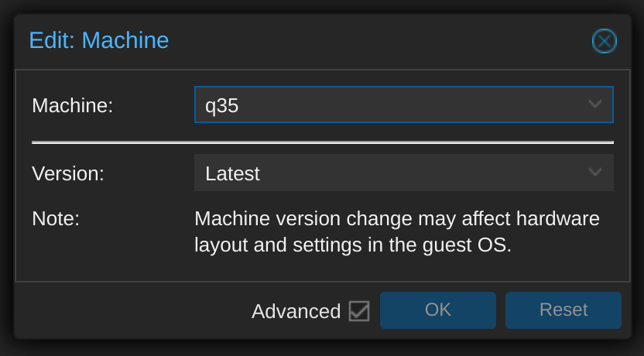The image size is (644, 356).
Task: Click the Version: field label
Action: pyautogui.click(x=68, y=173)
